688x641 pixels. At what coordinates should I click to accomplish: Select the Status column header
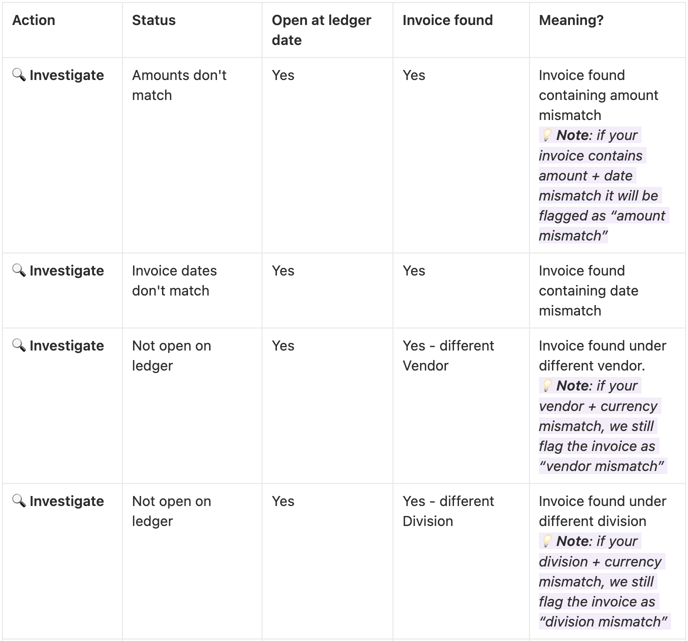click(x=154, y=20)
